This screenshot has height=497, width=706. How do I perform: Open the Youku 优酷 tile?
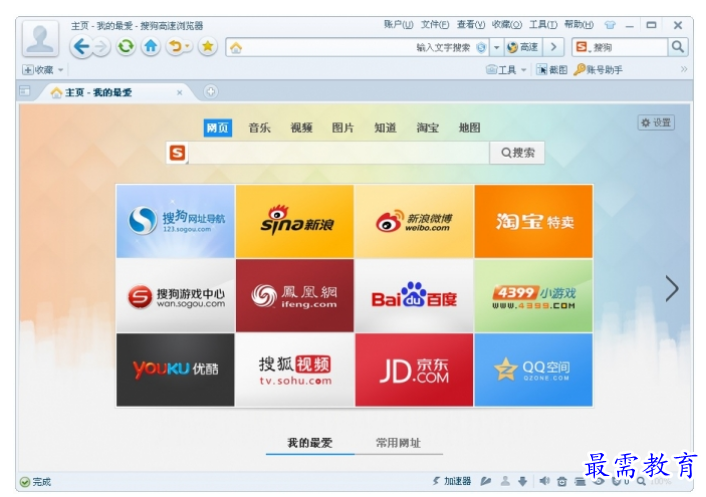(176, 370)
